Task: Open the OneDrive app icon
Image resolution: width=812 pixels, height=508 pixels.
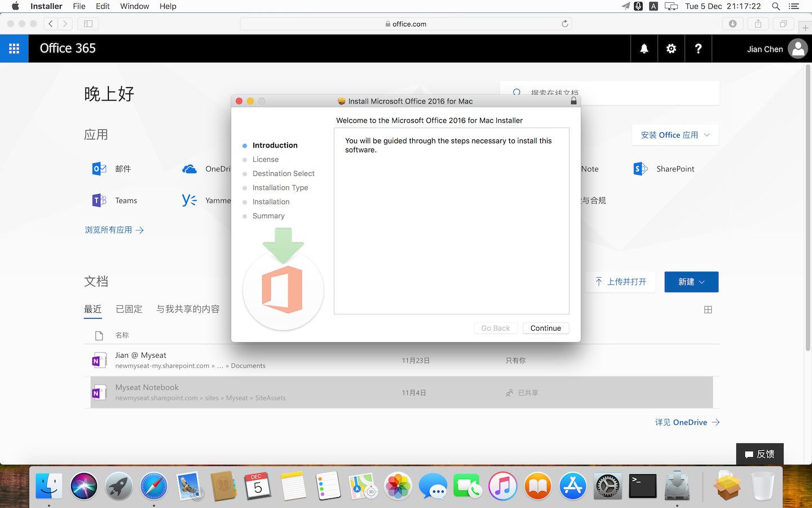Action: tap(189, 169)
